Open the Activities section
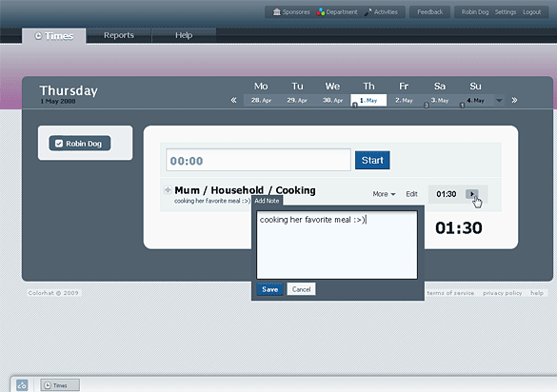 (381, 12)
